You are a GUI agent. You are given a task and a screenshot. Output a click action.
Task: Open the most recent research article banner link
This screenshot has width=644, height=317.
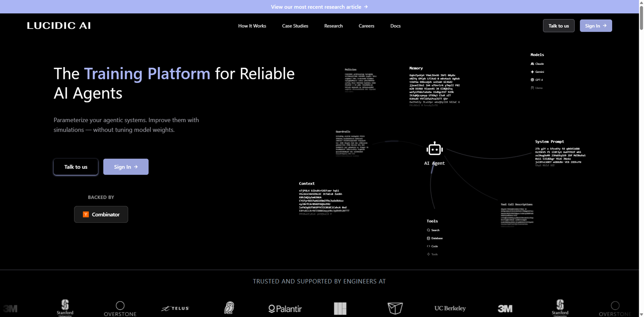click(x=319, y=7)
